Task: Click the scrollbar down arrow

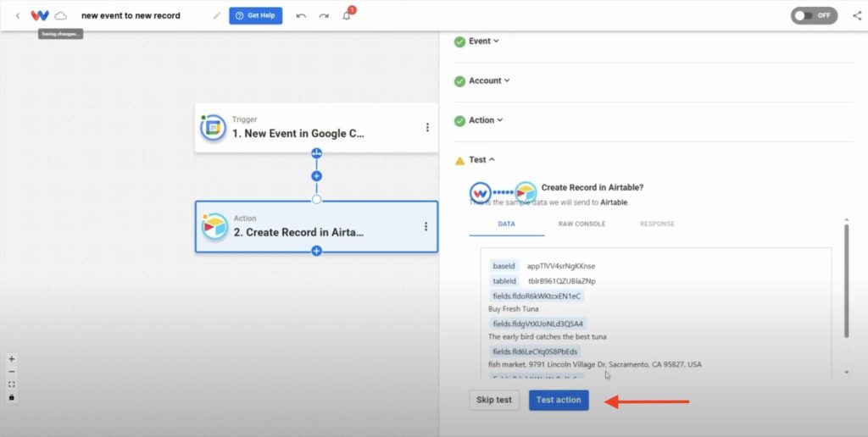Action: [847, 373]
